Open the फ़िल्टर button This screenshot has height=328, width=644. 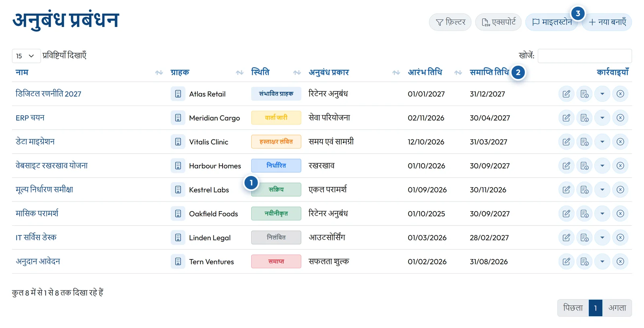[x=450, y=22]
